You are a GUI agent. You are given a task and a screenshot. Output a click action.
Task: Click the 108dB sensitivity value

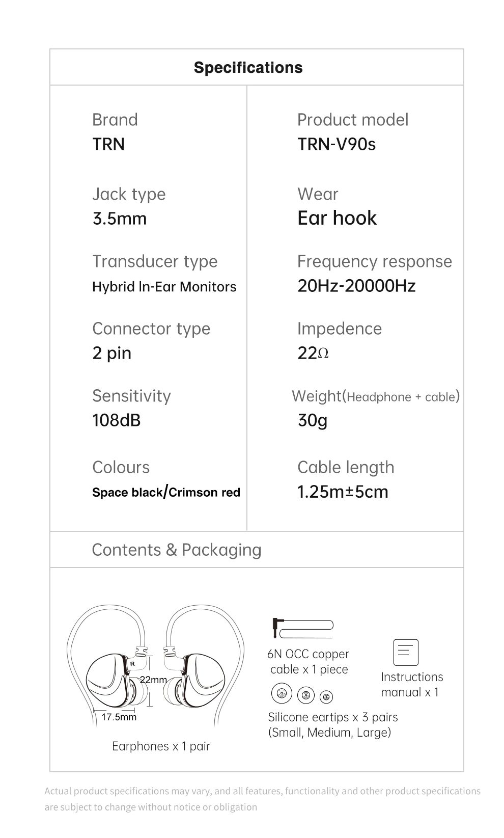click(x=116, y=420)
